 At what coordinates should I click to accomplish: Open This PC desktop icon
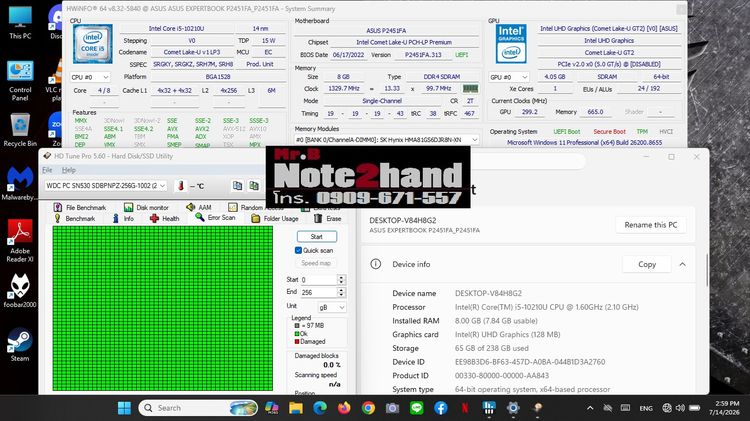20,23
